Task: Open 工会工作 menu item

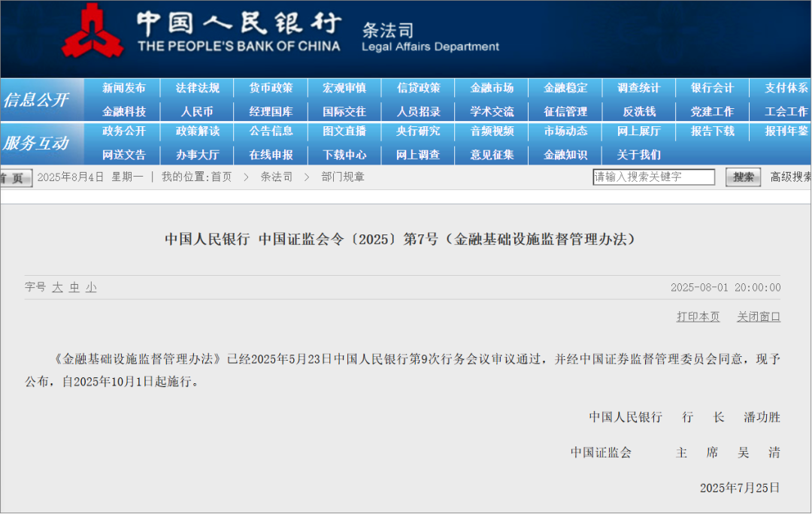Action: (786, 111)
